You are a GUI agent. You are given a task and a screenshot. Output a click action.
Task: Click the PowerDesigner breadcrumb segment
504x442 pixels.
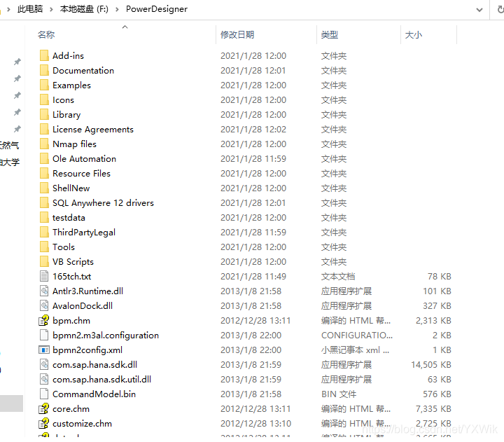pyautogui.click(x=157, y=9)
